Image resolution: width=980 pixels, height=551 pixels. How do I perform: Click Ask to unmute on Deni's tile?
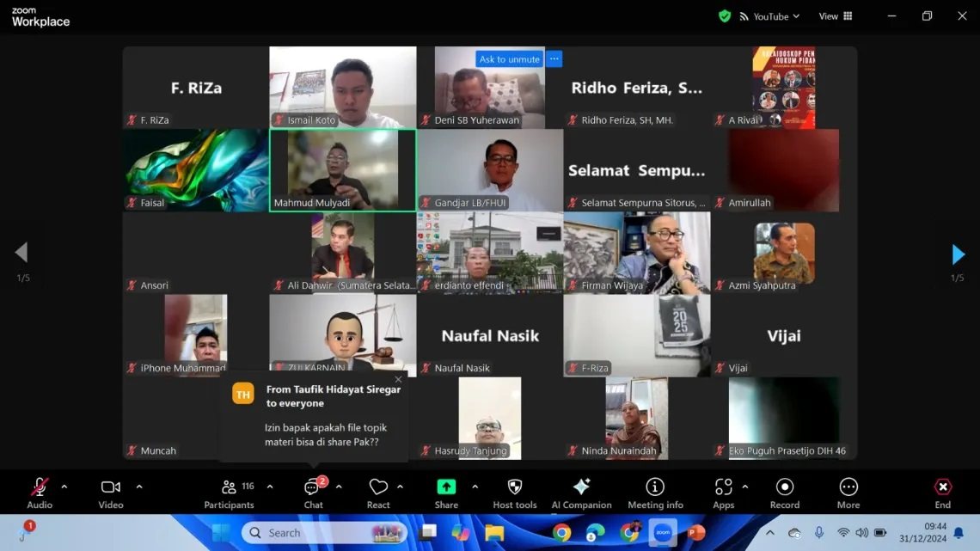[x=509, y=59]
